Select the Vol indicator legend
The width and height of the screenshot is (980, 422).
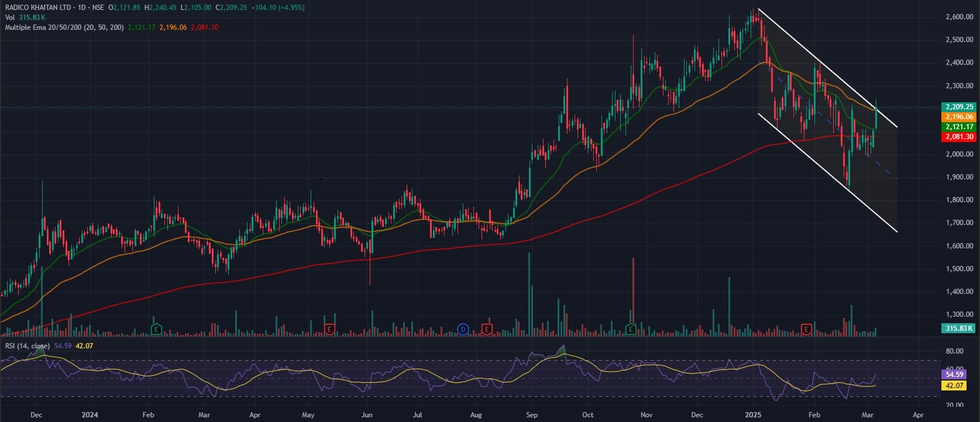(10, 18)
